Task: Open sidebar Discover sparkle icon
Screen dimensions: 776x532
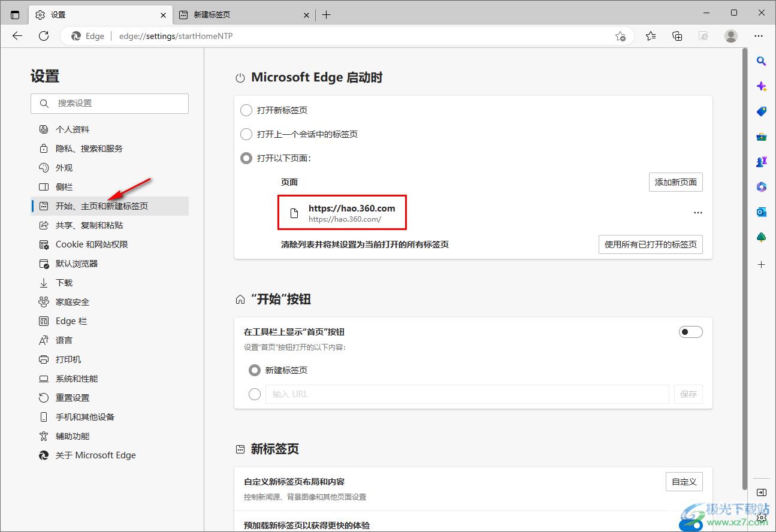Action: point(761,86)
